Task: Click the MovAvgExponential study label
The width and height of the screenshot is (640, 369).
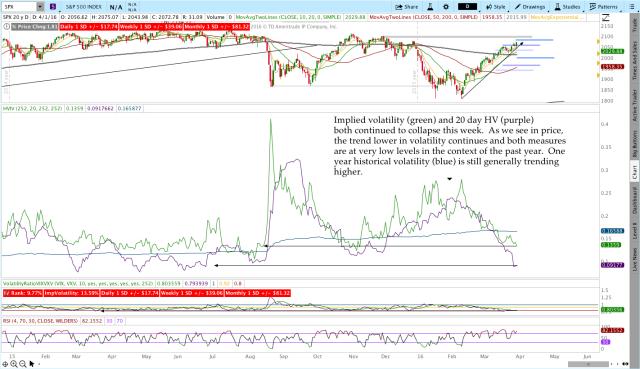Action: [558, 17]
